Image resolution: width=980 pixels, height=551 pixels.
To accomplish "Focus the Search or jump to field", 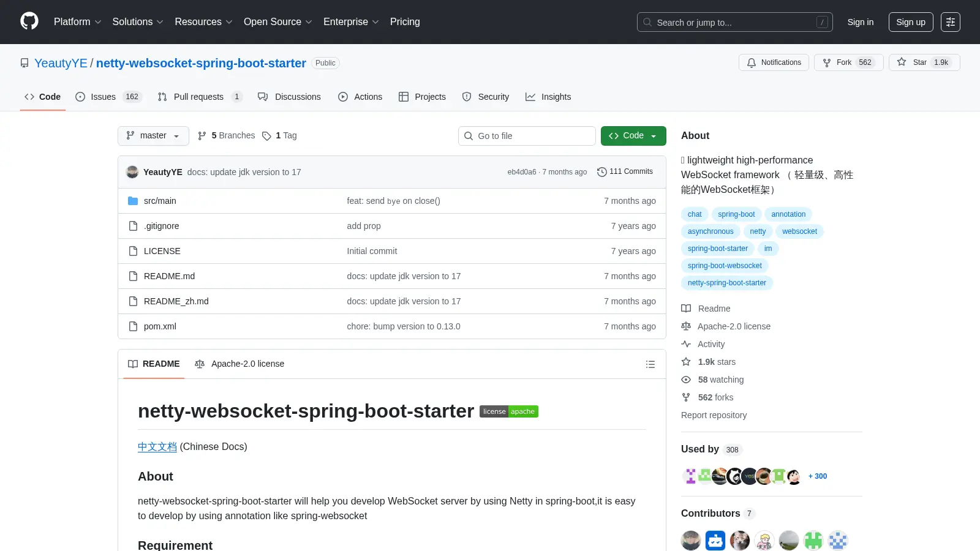I will pyautogui.click(x=735, y=22).
